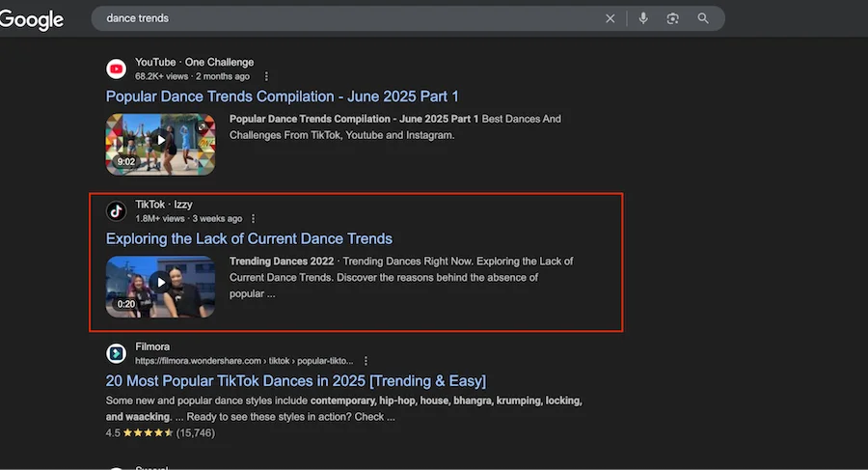Click 'Trending Dances 2022' snippet text
The image size is (868, 470).
[x=282, y=261]
